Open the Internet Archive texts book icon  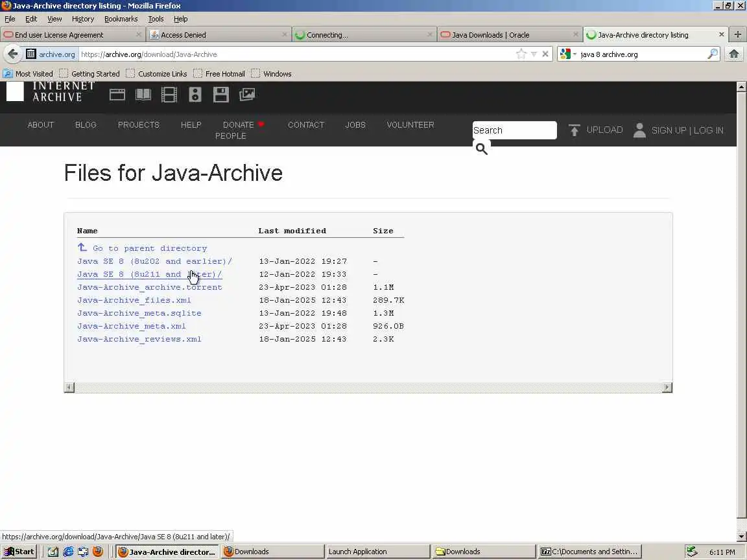(143, 95)
